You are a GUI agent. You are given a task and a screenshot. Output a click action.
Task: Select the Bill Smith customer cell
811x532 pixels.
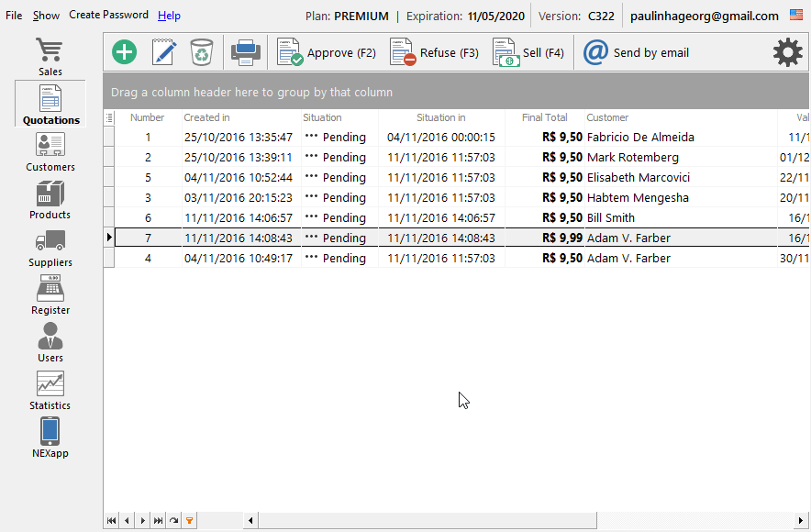[x=681, y=217]
